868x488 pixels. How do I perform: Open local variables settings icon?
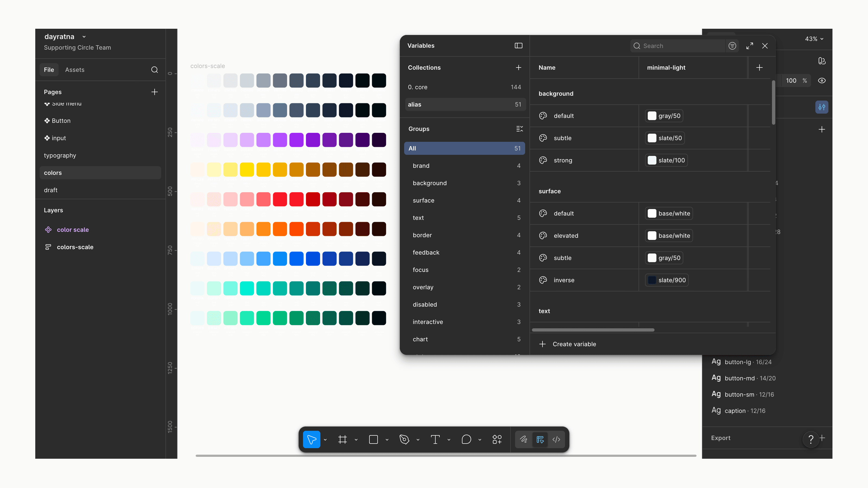coord(822,107)
